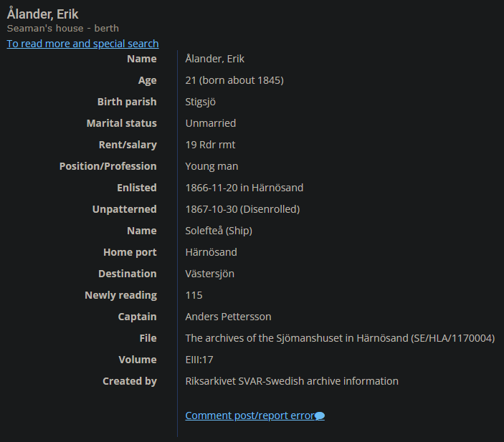Select the salary value '19 Rdr rmt'
The image size is (504, 442).
pyautogui.click(x=210, y=145)
